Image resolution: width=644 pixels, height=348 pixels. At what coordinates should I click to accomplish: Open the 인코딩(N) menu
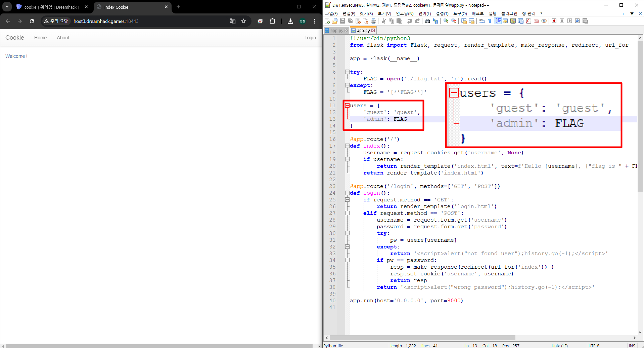click(x=405, y=13)
